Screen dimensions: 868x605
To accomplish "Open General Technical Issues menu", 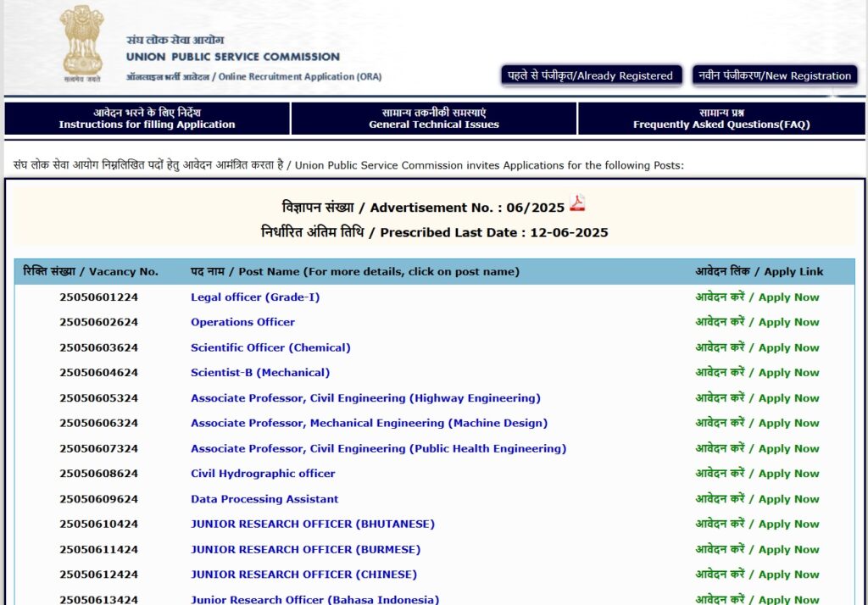I will [x=434, y=119].
